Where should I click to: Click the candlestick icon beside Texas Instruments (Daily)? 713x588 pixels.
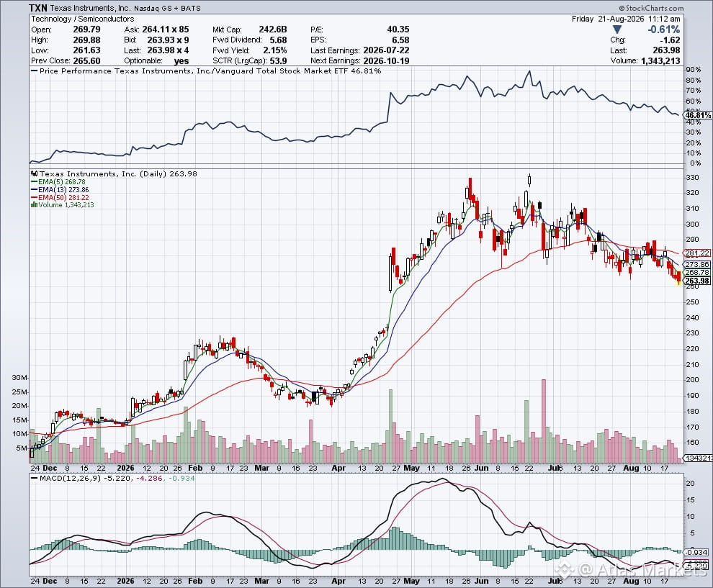35,173
